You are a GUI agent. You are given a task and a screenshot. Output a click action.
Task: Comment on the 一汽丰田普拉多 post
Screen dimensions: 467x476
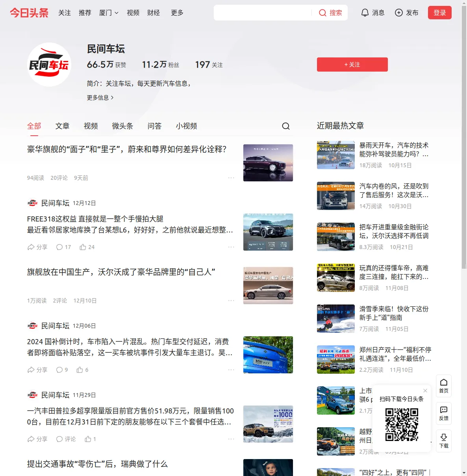[66, 439]
